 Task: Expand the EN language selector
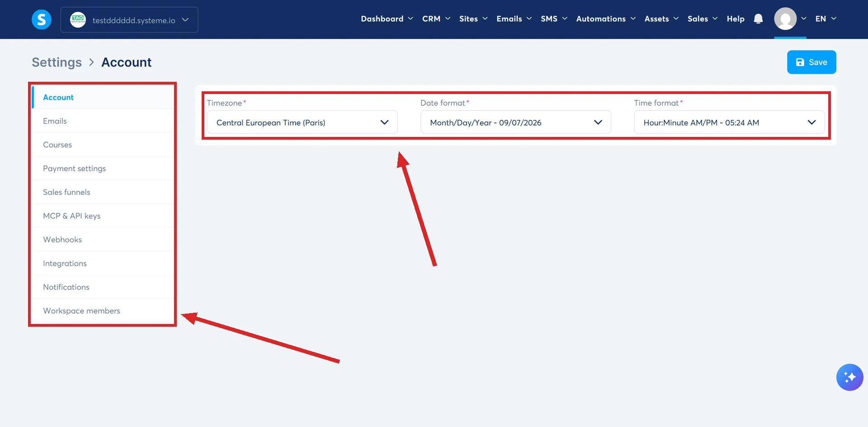point(826,19)
